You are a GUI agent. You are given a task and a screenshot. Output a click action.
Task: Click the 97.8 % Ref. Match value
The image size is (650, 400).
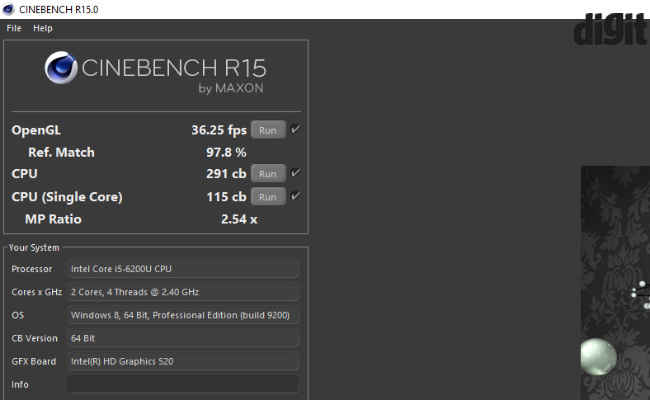pos(226,152)
